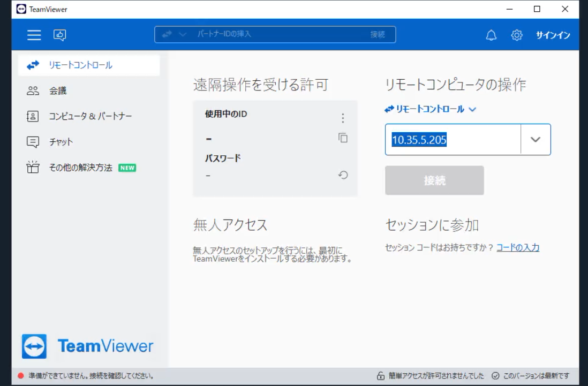The width and height of the screenshot is (588, 386).
Task: Copy the ID with the copy icon
Action: pyautogui.click(x=343, y=138)
